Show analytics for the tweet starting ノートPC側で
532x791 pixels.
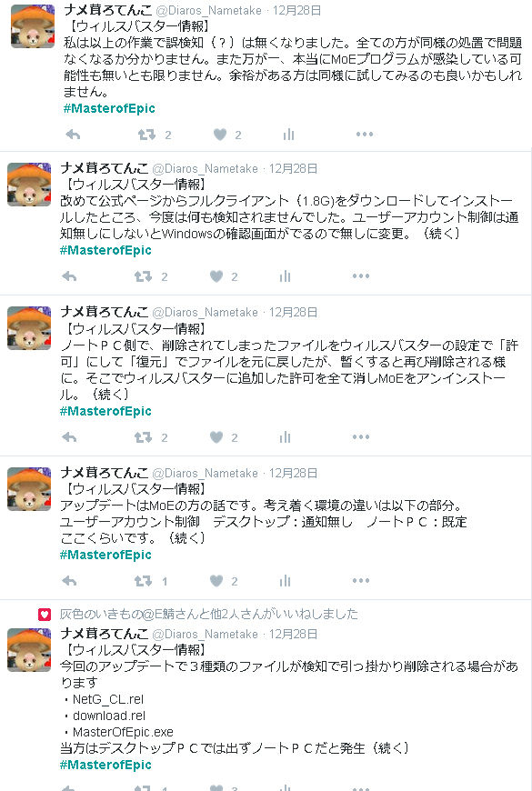[286, 437]
